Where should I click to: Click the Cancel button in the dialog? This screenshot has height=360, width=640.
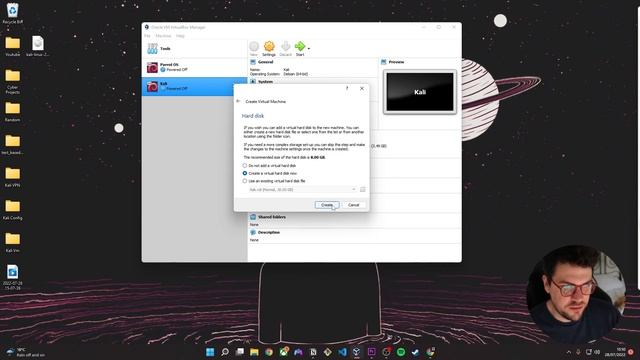point(353,205)
